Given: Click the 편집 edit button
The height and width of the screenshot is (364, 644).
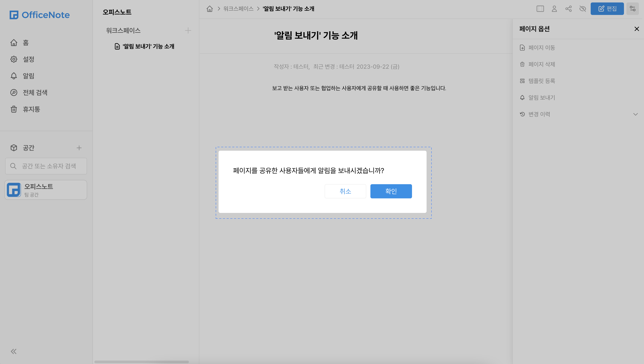Looking at the screenshot, I should (x=607, y=9).
